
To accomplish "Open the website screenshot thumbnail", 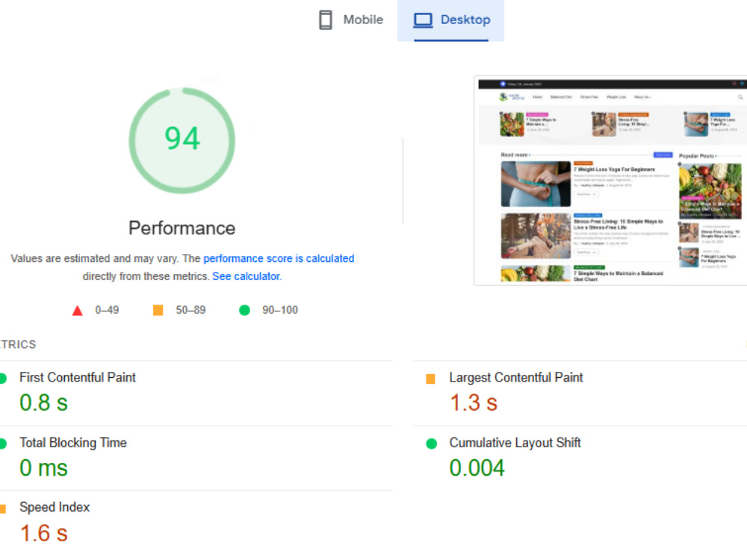I will pyautogui.click(x=610, y=181).
